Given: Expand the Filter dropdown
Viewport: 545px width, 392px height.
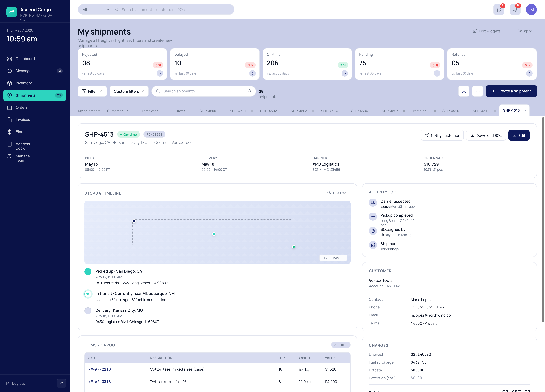Looking at the screenshot, I should pos(92,91).
